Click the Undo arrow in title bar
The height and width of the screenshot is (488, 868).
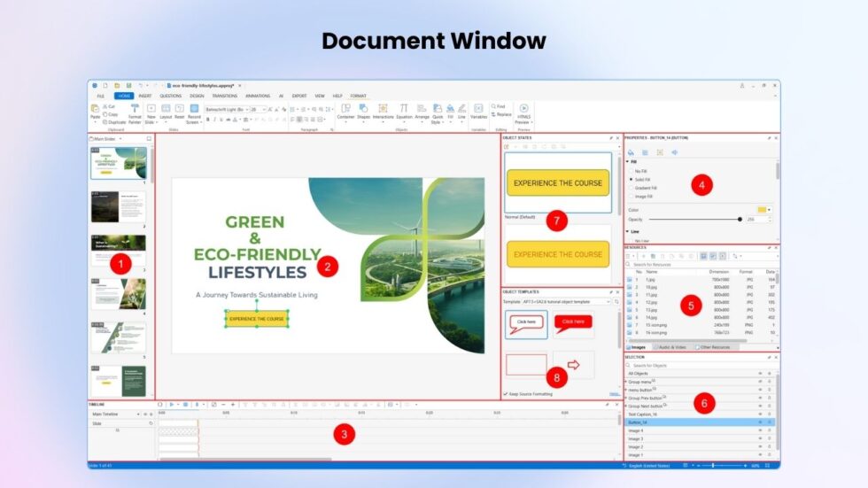[141, 86]
